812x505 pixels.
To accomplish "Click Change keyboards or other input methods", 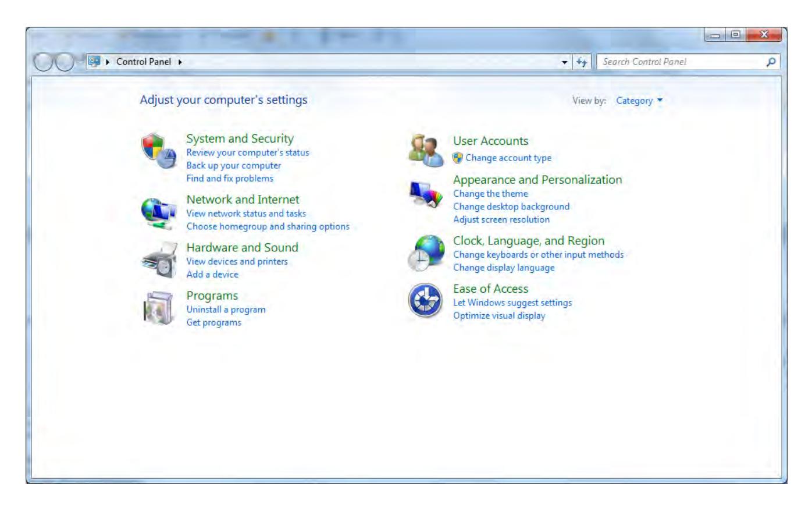I will (x=538, y=254).
